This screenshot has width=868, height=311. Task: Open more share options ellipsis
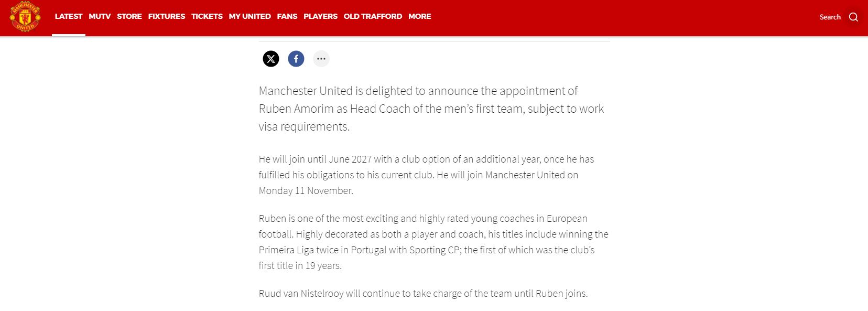(x=321, y=59)
